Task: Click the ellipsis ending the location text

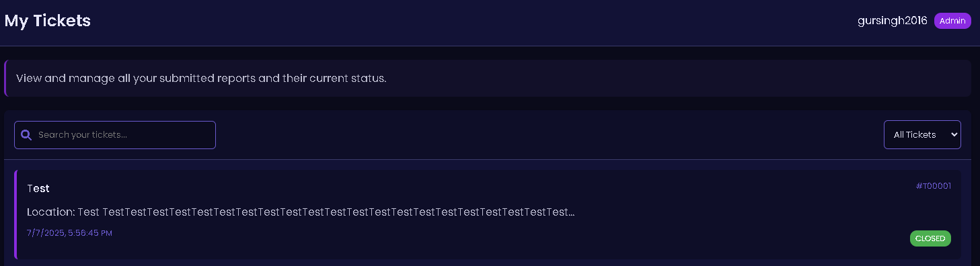Action: tap(571, 214)
